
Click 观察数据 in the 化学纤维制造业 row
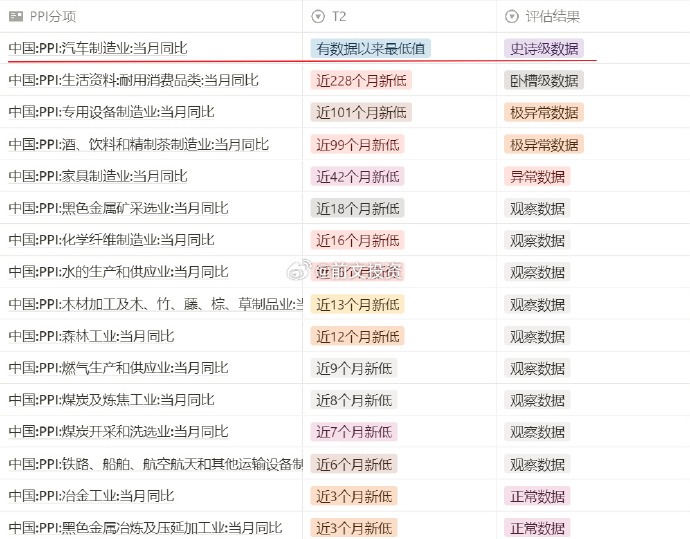[x=537, y=240]
